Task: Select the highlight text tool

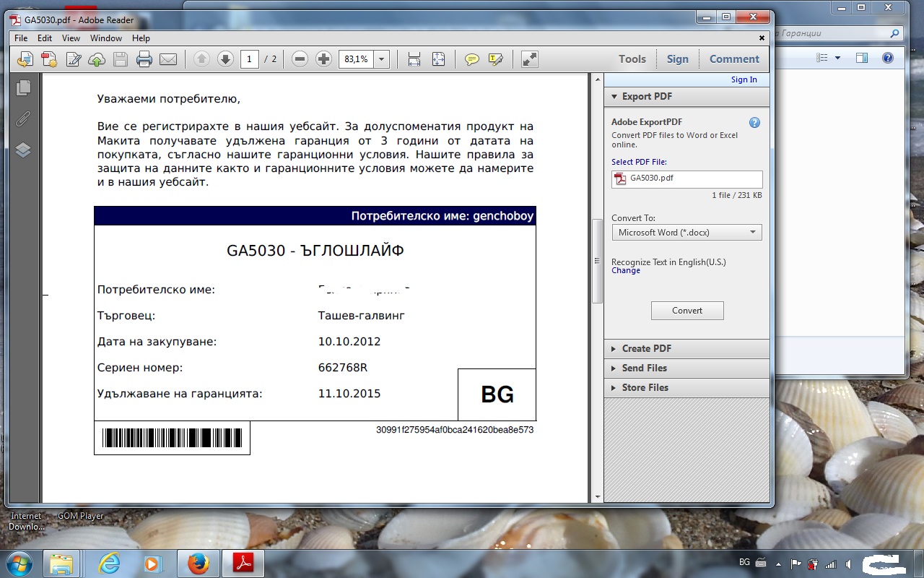Action: pos(495,59)
